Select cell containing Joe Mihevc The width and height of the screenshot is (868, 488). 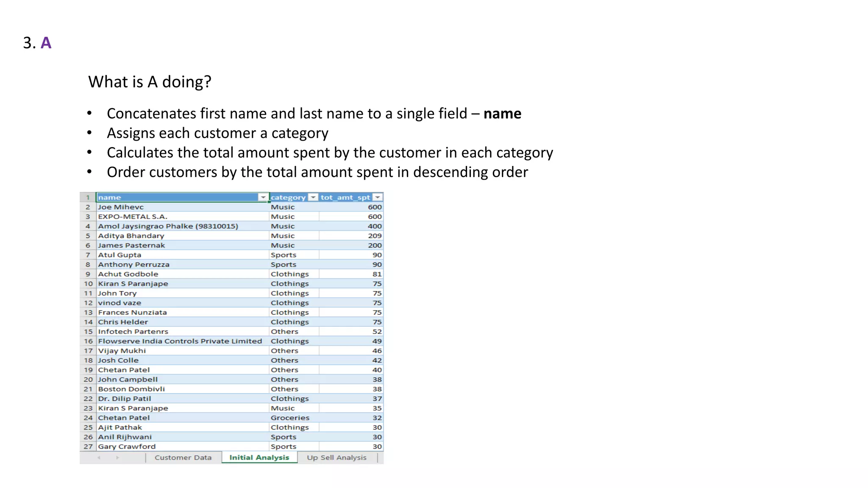pyautogui.click(x=183, y=207)
